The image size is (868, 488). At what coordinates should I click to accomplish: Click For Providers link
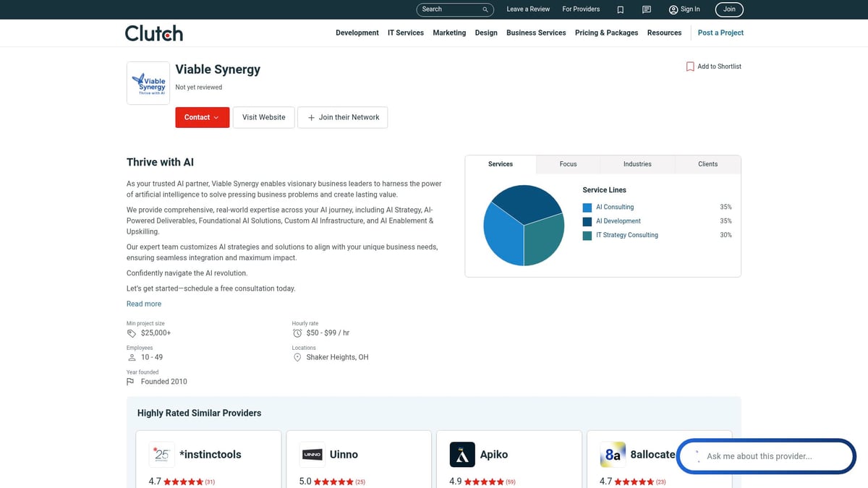581,9
